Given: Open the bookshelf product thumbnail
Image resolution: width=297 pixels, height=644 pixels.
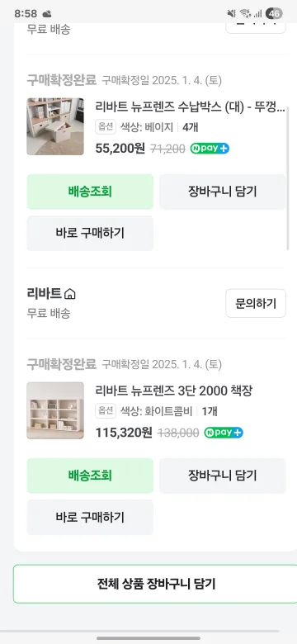Looking at the screenshot, I should [x=55, y=410].
